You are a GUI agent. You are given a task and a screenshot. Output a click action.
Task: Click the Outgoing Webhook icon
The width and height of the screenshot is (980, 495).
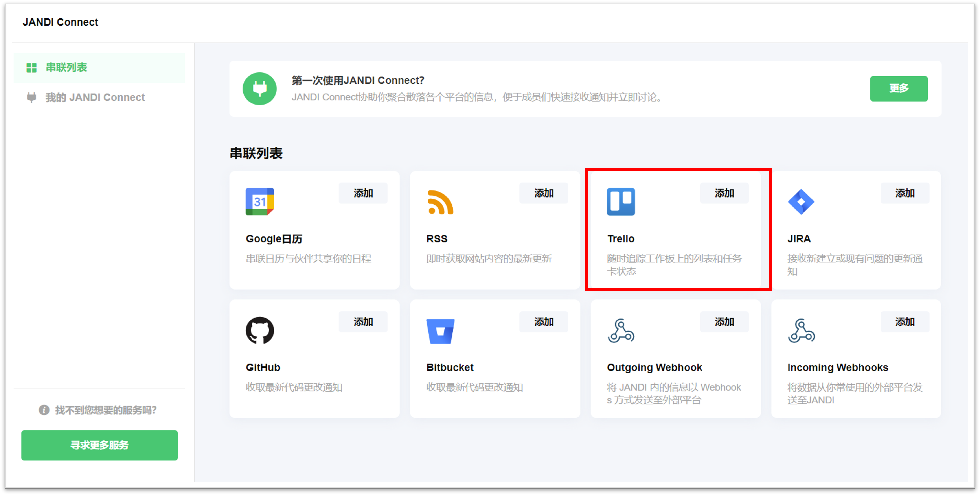point(620,331)
